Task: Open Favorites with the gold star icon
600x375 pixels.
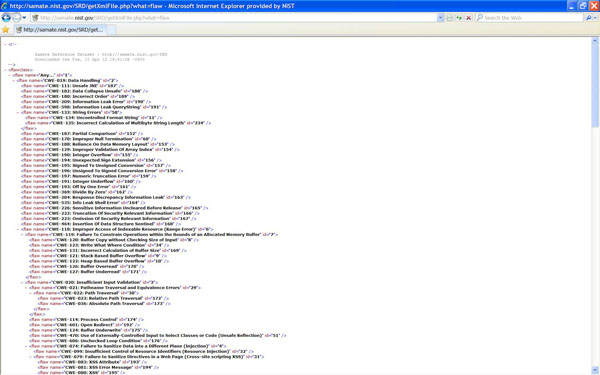Action: tap(5, 30)
